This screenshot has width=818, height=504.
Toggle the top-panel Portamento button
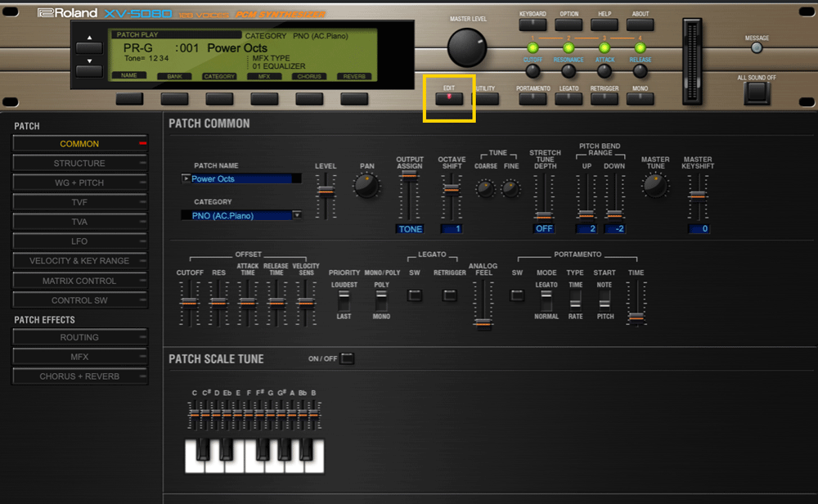coord(533,98)
